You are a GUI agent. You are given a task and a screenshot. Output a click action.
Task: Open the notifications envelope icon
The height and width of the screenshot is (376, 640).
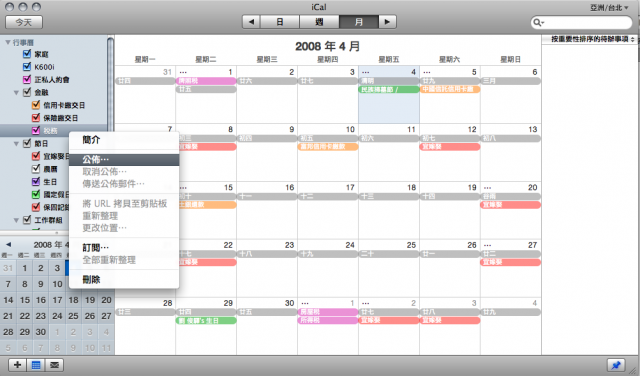pyautogui.click(x=54, y=365)
